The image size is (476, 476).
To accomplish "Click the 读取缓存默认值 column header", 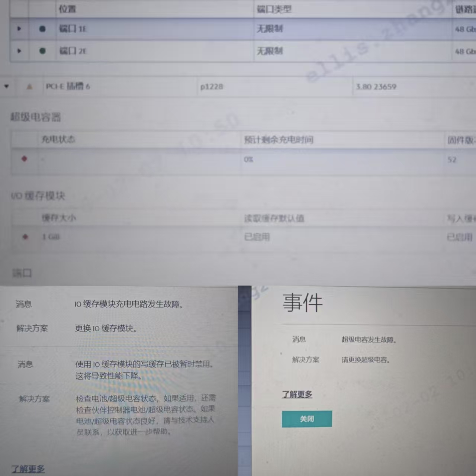I will point(274,218).
